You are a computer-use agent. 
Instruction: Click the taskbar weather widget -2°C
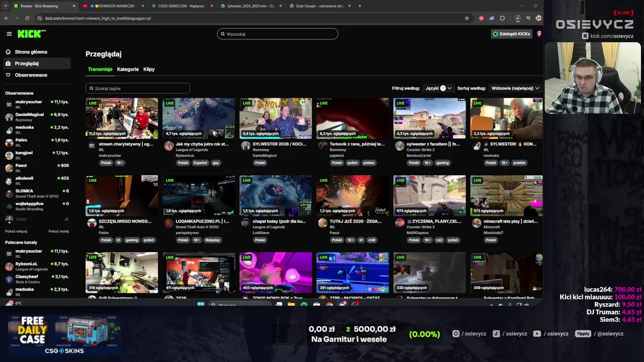pos(14,304)
